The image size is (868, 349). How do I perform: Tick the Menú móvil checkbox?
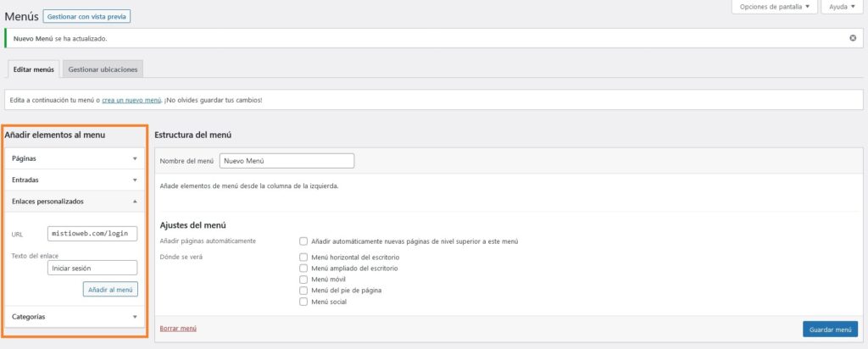point(303,279)
